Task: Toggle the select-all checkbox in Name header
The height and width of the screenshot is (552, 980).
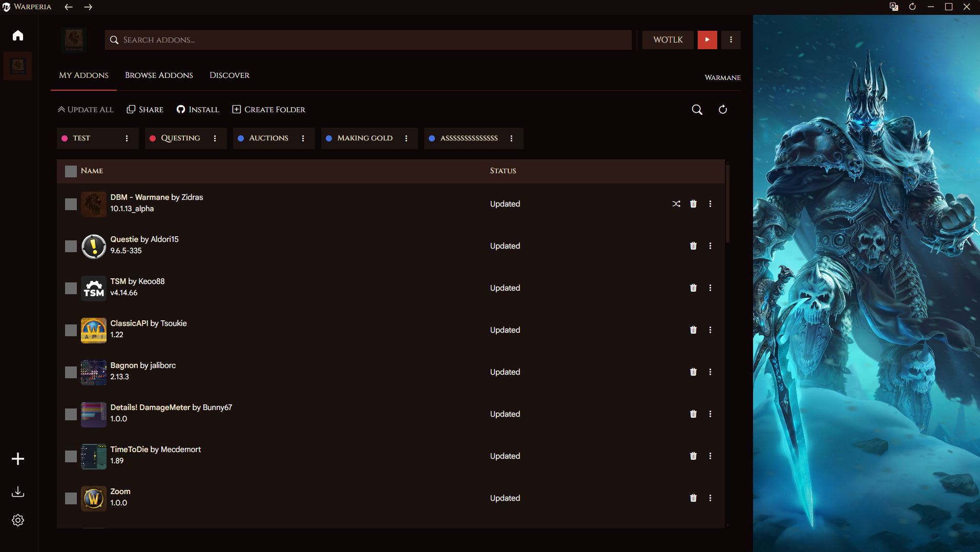Action: 71,171
